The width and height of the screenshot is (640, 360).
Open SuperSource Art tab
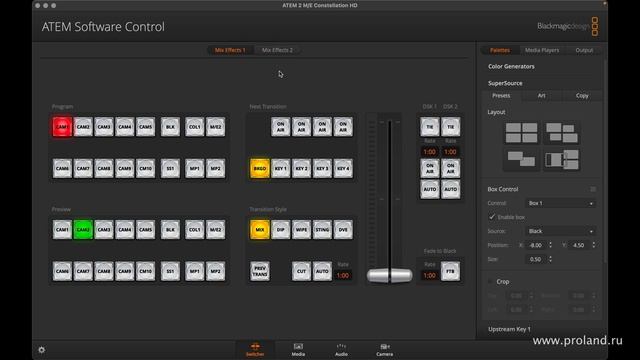click(x=542, y=96)
